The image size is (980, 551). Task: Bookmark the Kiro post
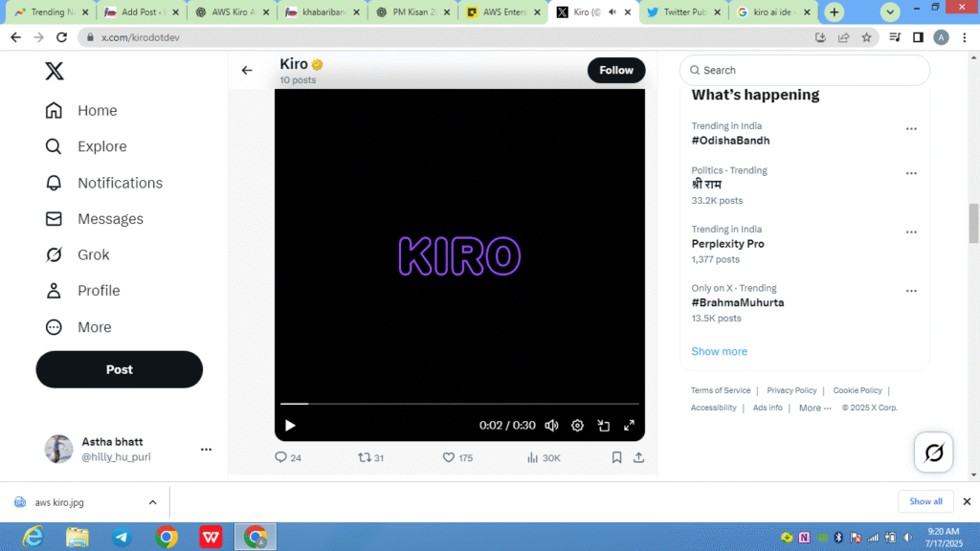(617, 457)
